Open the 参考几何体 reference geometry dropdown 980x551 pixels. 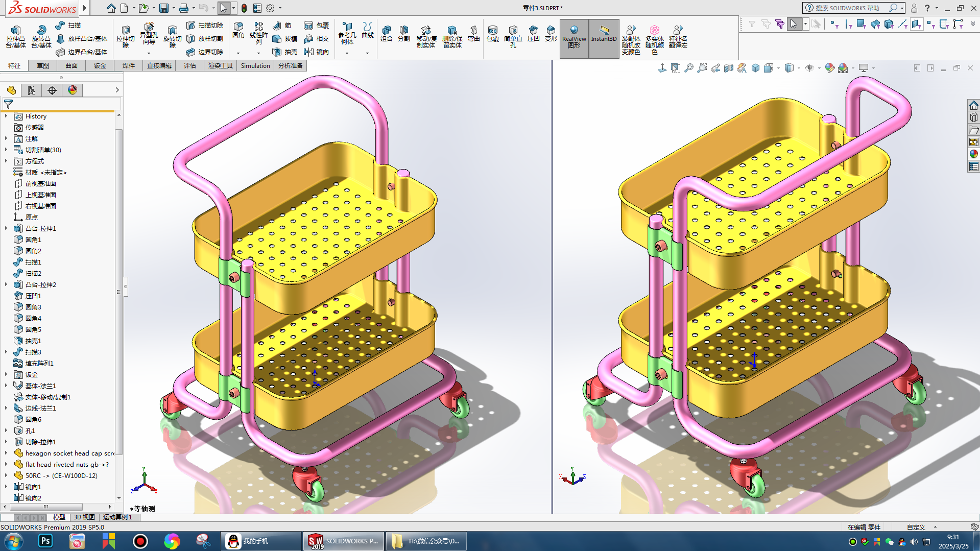(347, 53)
